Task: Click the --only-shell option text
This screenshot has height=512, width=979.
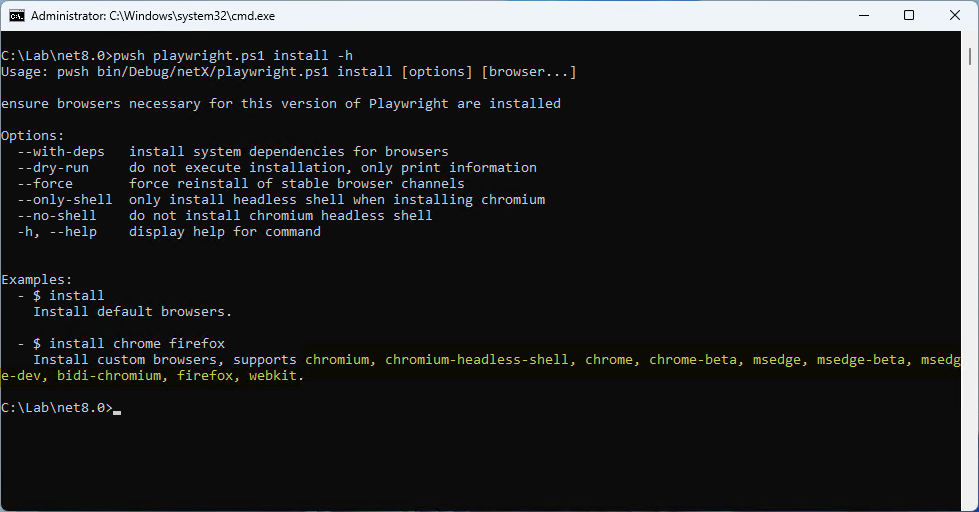Action: coord(65,200)
